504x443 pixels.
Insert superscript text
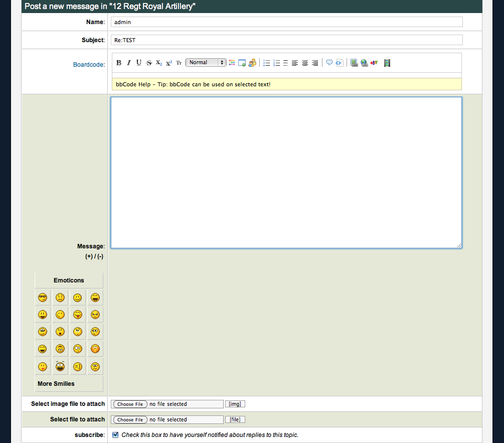pyautogui.click(x=169, y=63)
